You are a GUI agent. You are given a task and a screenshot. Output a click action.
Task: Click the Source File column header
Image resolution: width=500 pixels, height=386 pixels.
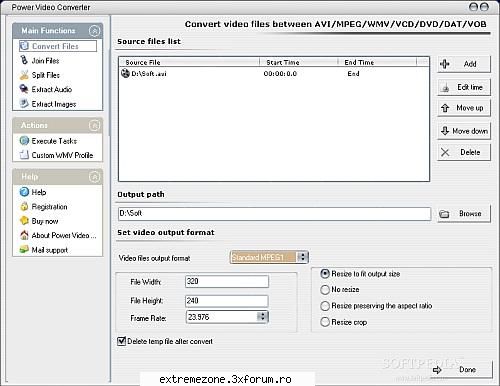pyautogui.click(x=143, y=62)
